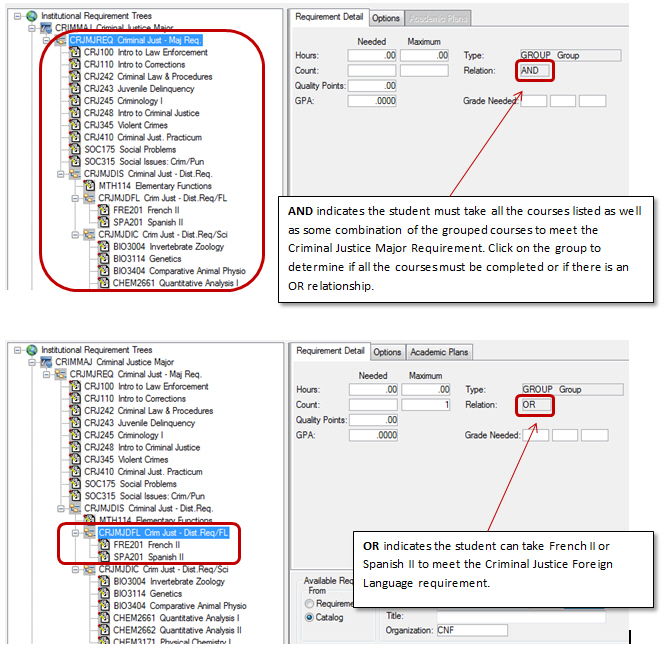This screenshot has width=665, height=653.
Task: Click the course icon beside BIO3004 in bottom tree
Action: pyautogui.click(x=104, y=581)
